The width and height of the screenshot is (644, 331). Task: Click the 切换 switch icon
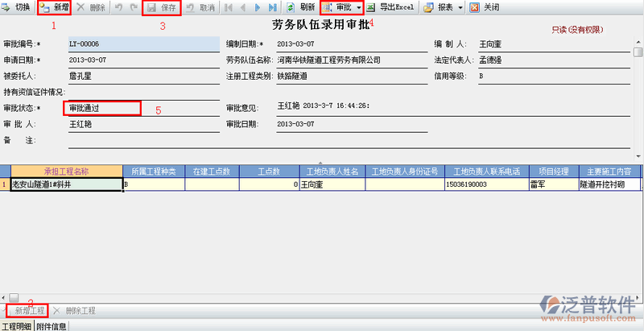click(x=7, y=7)
